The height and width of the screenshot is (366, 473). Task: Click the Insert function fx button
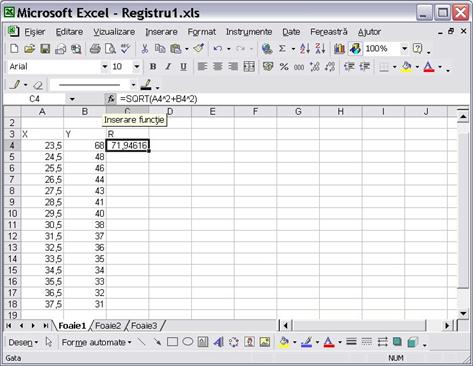tap(111, 99)
